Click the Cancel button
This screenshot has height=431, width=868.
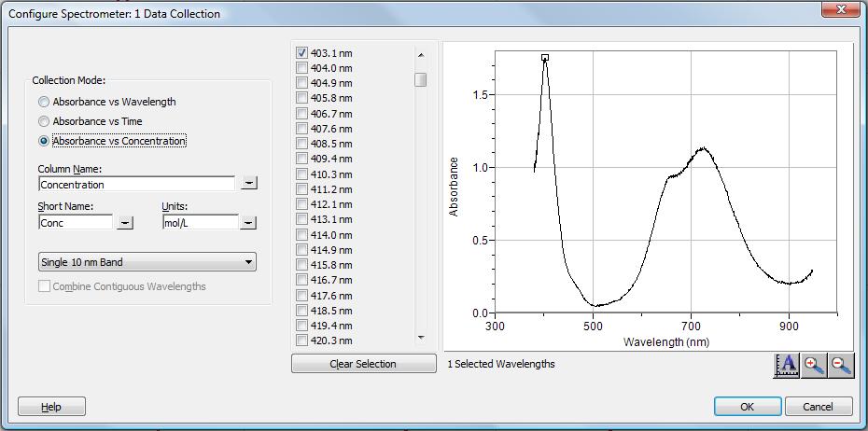pyautogui.click(x=819, y=407)
